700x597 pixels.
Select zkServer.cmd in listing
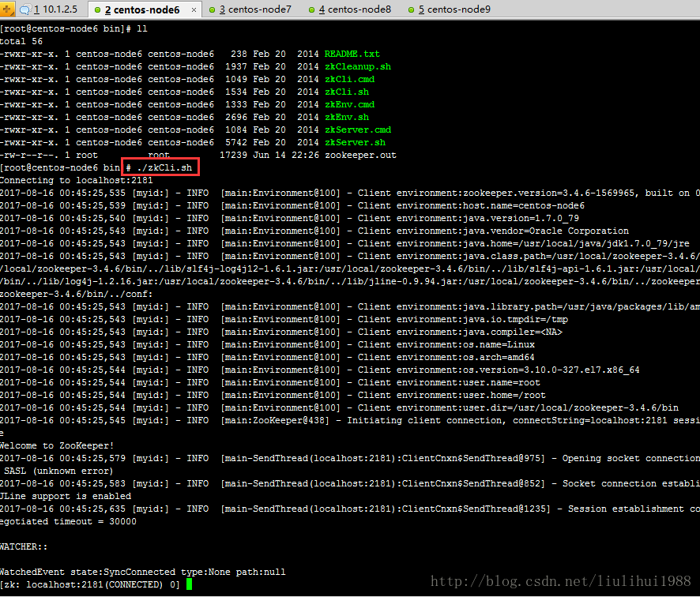(x=358, y=130)
